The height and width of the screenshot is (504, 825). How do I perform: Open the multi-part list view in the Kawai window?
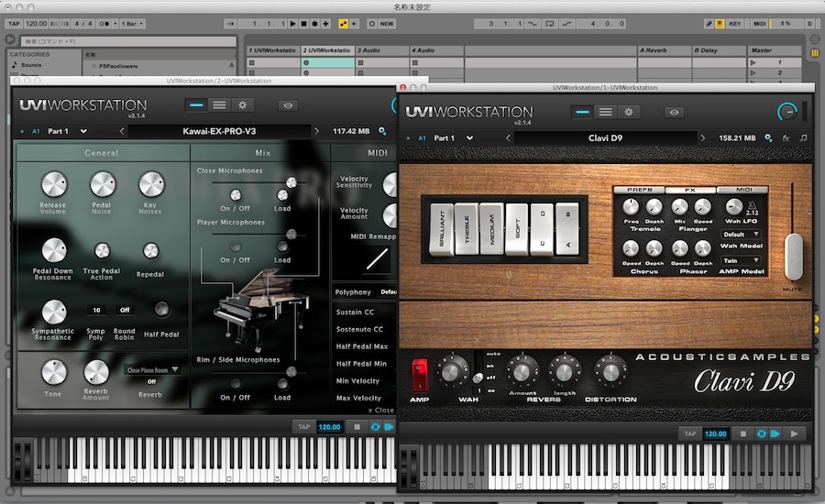[x=219, y=105]
